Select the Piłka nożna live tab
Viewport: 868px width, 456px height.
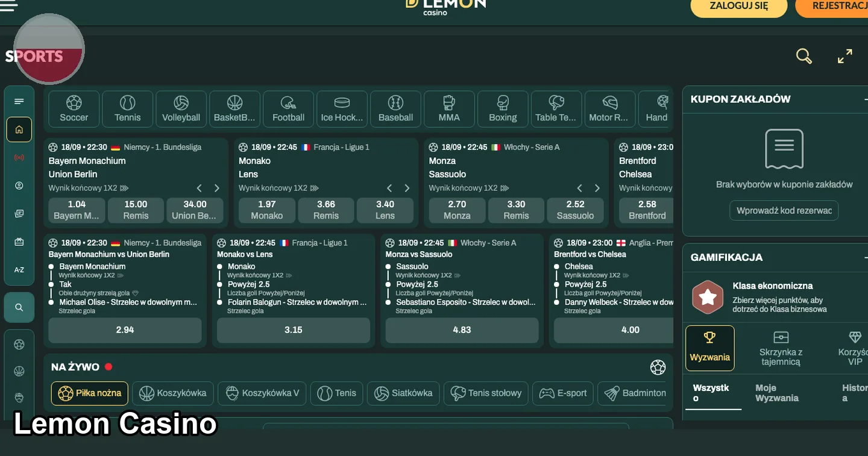pos(90,393)
